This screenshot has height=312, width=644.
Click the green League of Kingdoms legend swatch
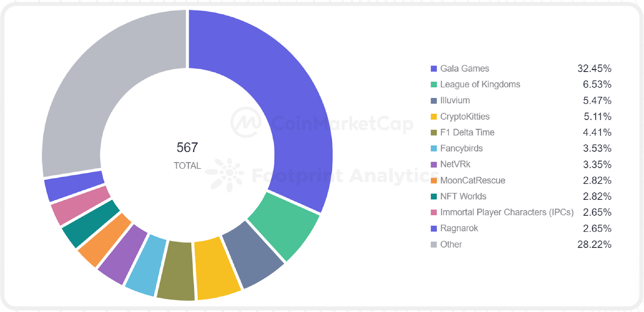(x=433, y=84)
